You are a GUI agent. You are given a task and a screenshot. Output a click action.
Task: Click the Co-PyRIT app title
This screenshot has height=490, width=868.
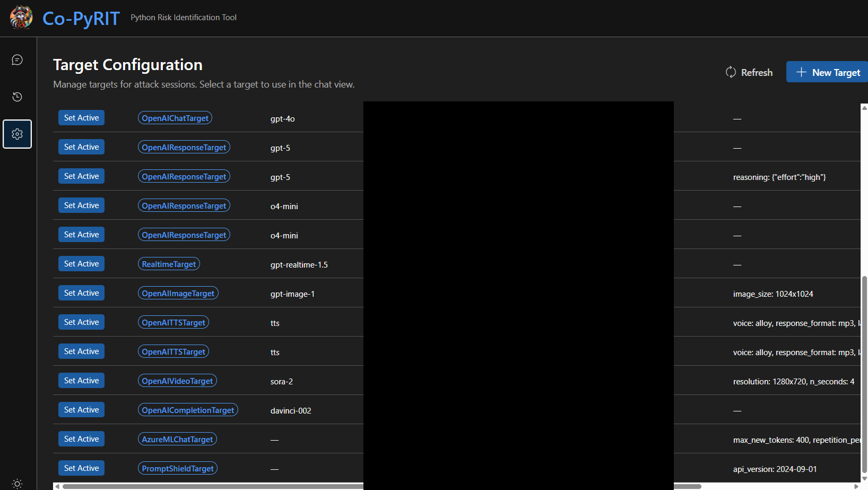point(81,19)
